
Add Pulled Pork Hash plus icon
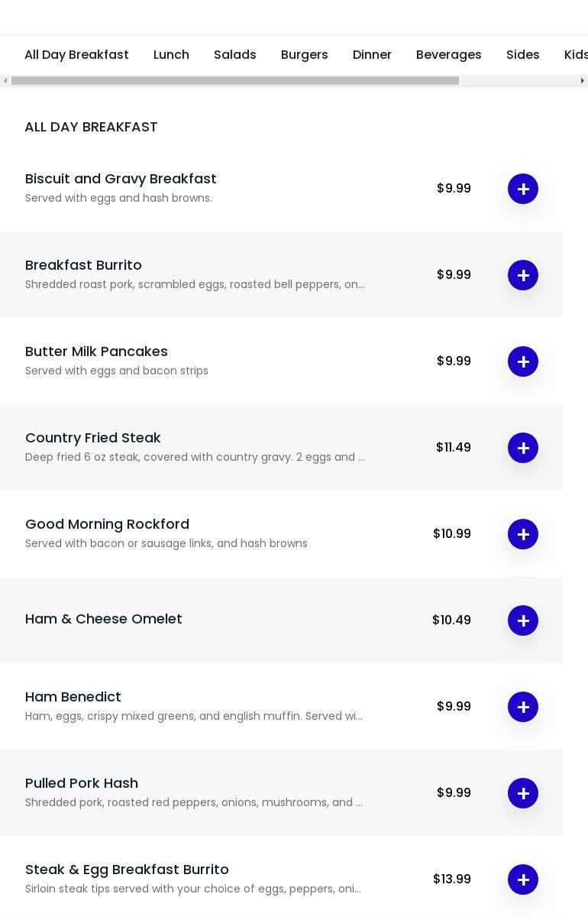click(x=523, y=793)
